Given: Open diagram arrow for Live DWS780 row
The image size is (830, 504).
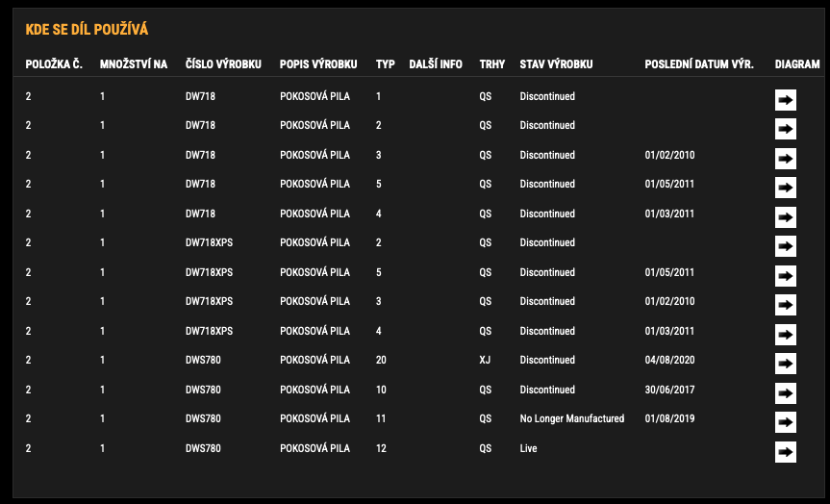Looking at the screenshot, I should point(786,452).
